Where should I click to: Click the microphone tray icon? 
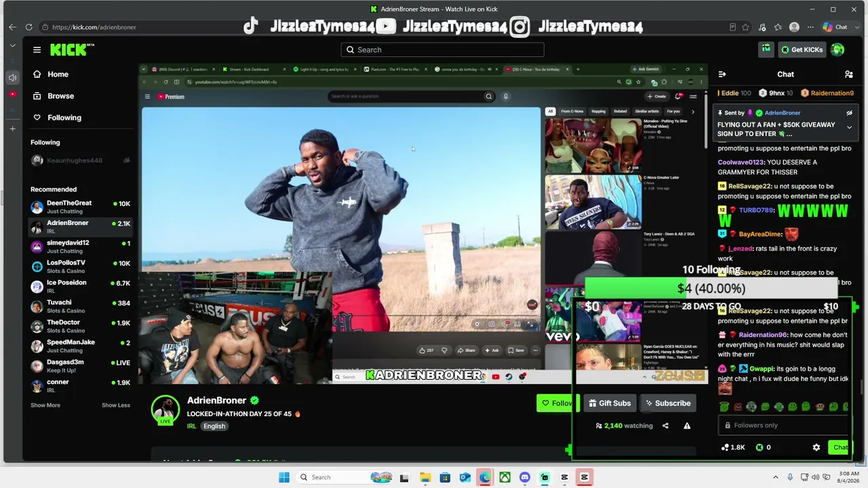(789, 477)
